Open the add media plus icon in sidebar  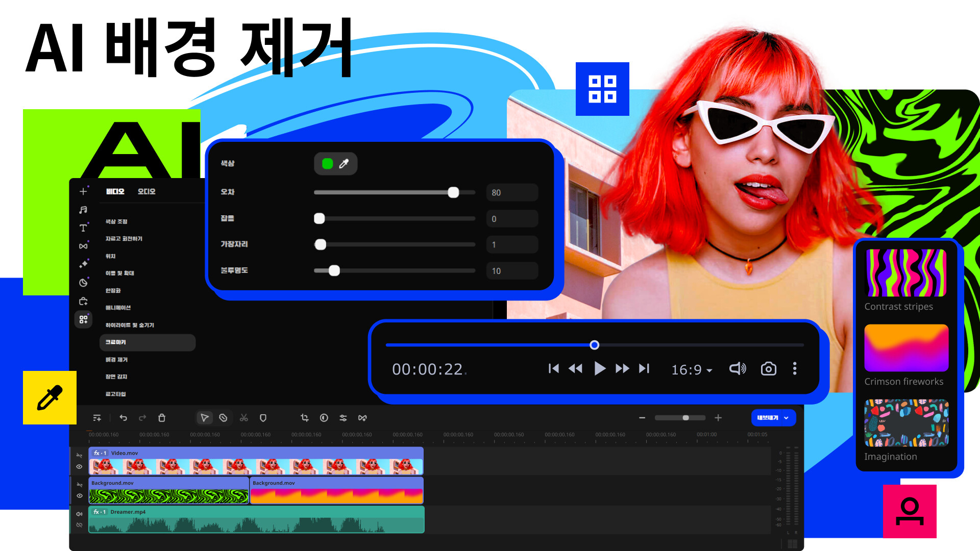tap(83, 191)
